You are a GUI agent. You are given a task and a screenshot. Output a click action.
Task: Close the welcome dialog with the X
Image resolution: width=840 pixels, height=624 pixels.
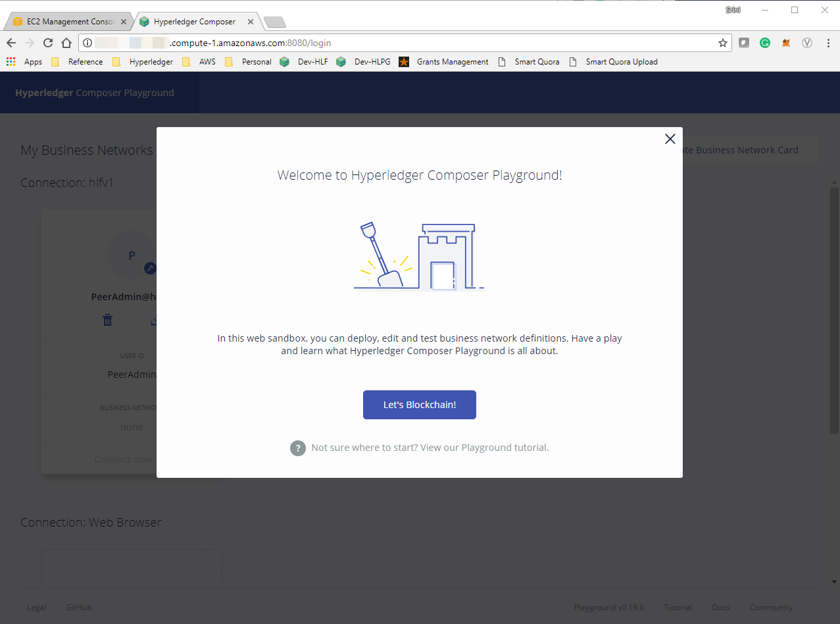pyautogui.click(x=670, y=139)
